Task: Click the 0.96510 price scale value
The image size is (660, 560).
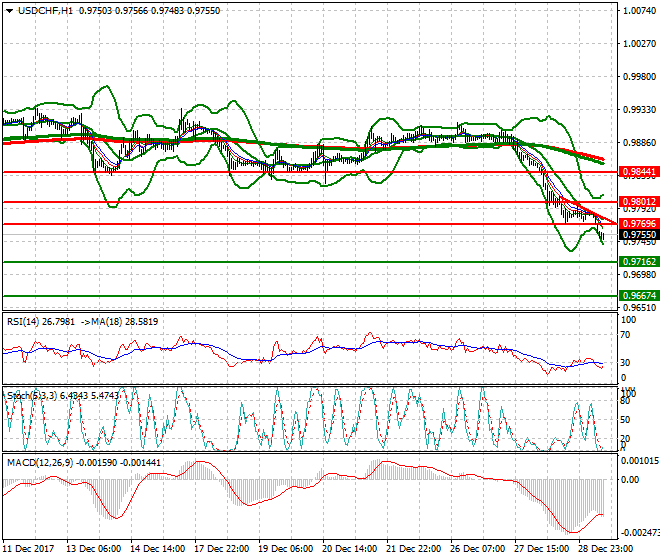Action: (639, 307)
